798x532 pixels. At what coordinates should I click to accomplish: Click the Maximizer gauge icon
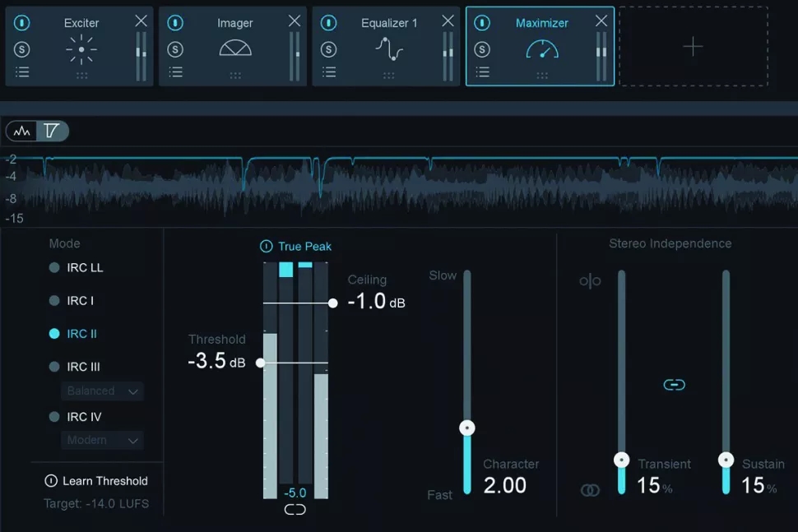(x=542, y=49)
